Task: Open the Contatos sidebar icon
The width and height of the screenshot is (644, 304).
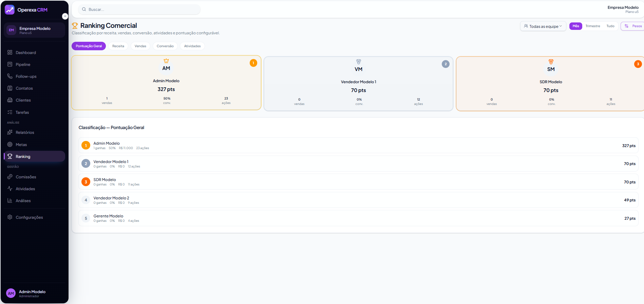Action: point(10,88)
